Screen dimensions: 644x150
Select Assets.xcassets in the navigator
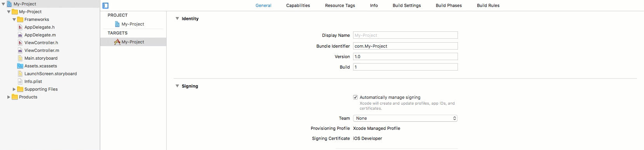tap(41, 66)
